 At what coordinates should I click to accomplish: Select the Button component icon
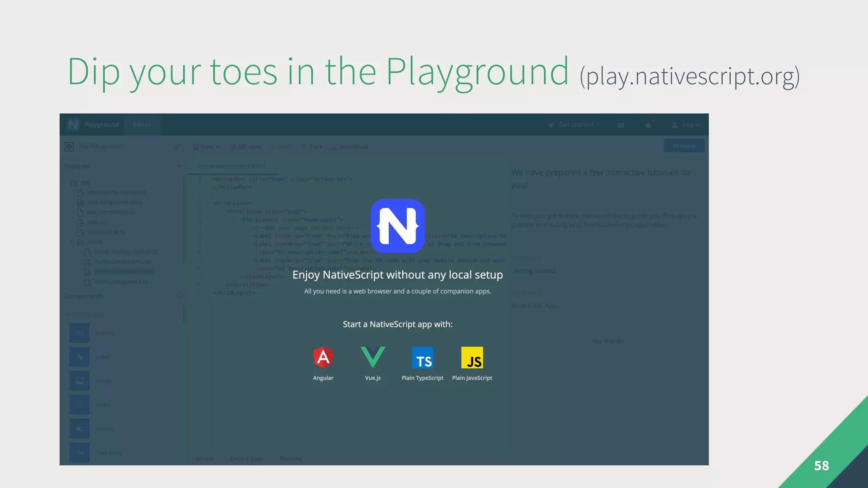coord(80,333)
